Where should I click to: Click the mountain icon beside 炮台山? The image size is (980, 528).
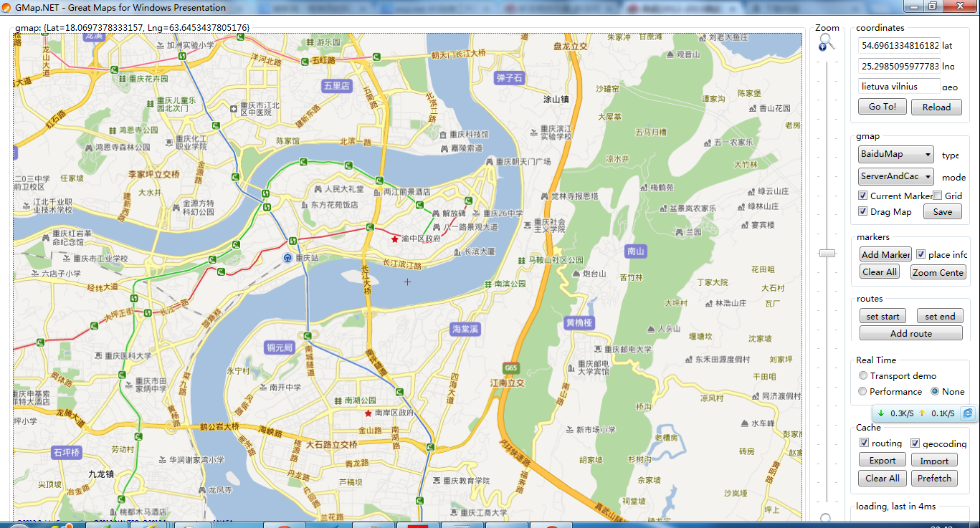(576, 273)
